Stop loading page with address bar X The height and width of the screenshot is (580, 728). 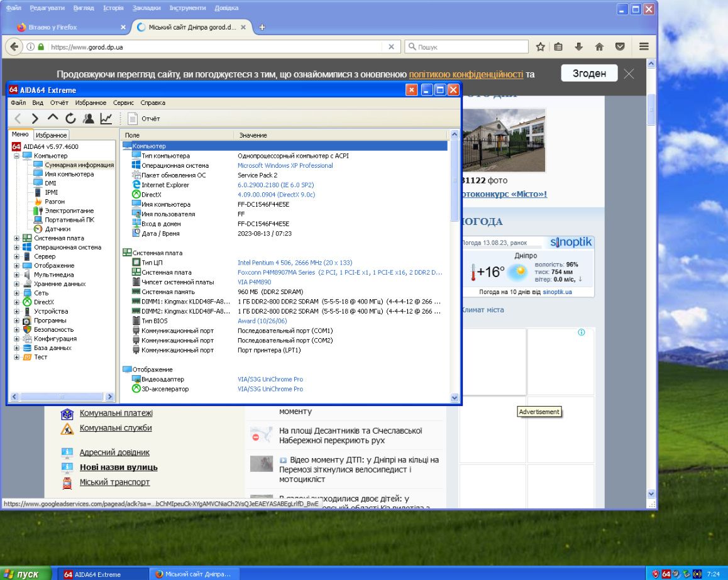point(392,47)
